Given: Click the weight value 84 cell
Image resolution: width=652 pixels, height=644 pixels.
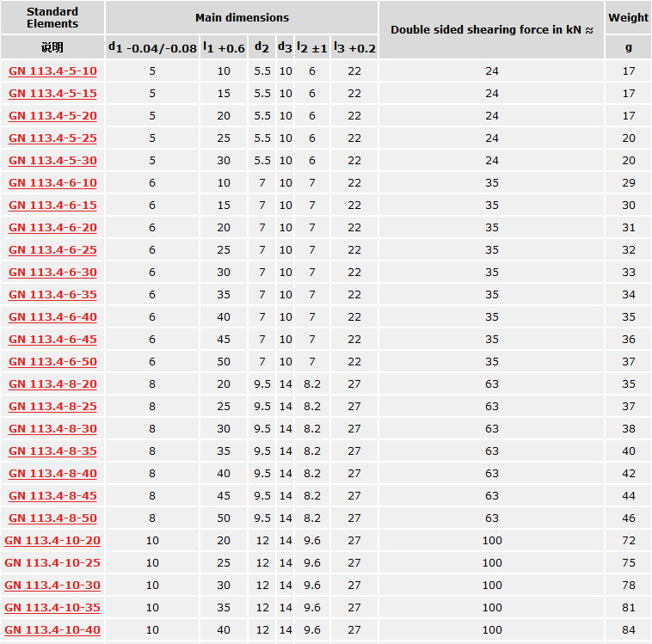Looking at the screenshot, I should point(629,629).
